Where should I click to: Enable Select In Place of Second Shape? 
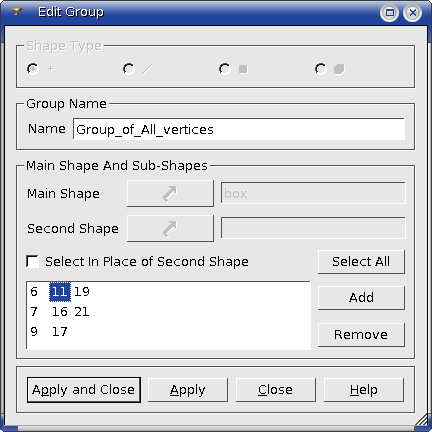[32, 261]
